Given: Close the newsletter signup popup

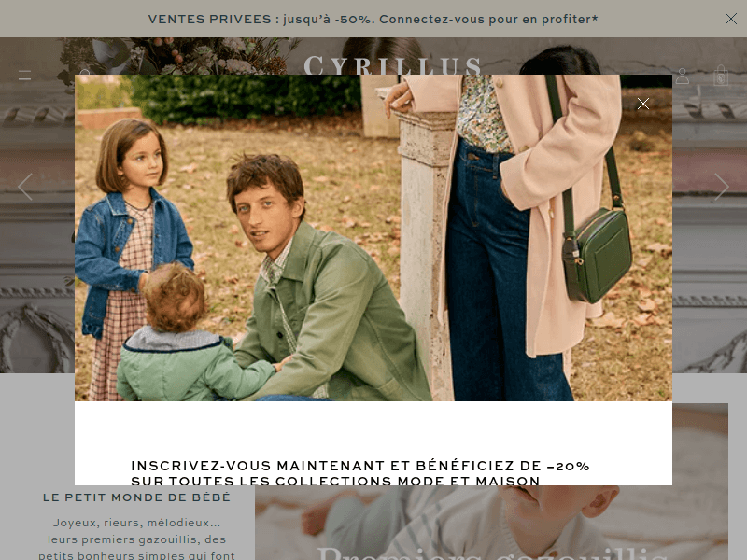Looking at the screenshot, I should click(643, 104).
